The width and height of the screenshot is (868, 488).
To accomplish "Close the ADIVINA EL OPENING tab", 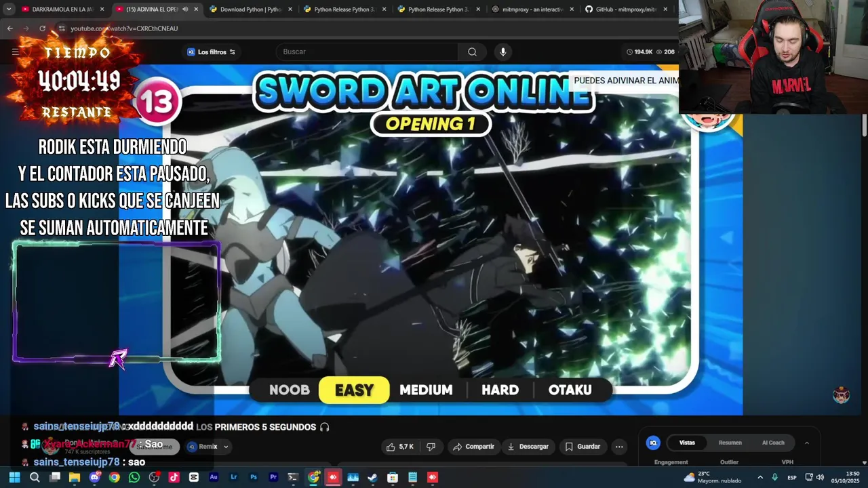I will tap(196, 9).
